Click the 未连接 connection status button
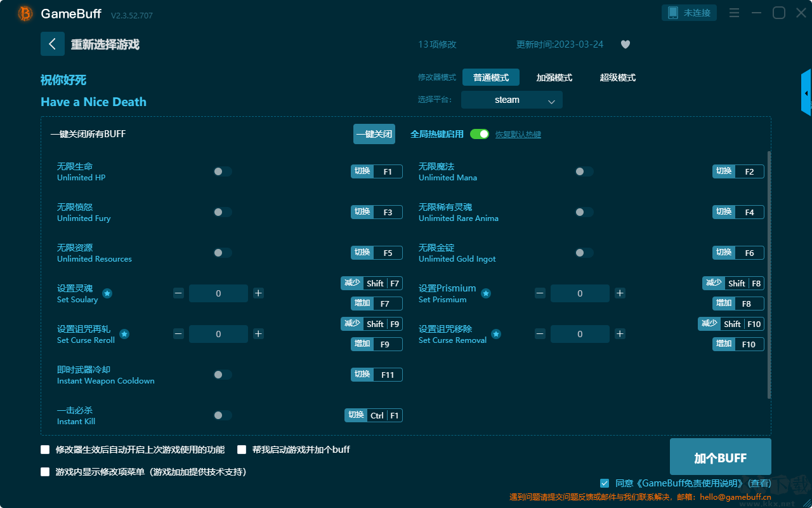Image resolution: width=812 pixels, height=508 pixels. [x=690, y=13]
